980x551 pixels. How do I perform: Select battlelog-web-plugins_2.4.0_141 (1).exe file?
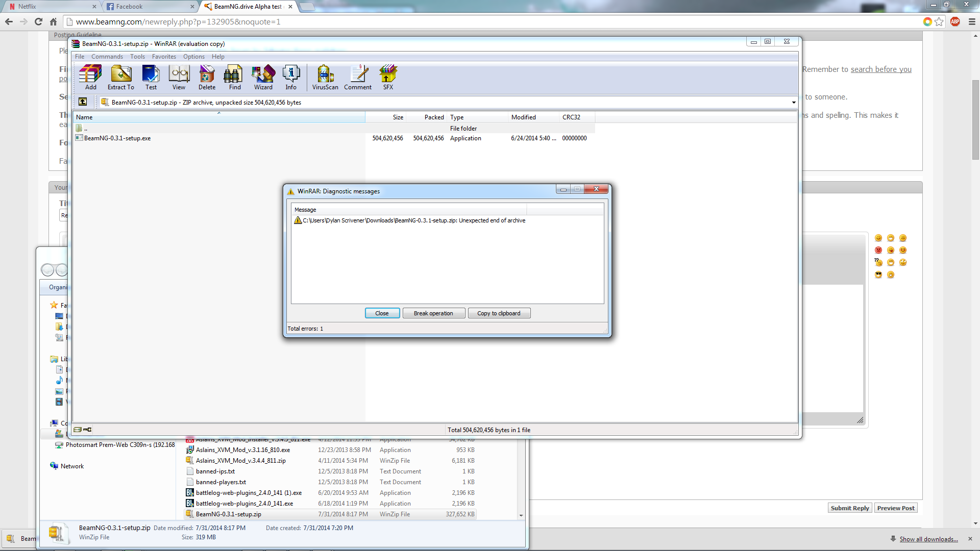[249, 493]
